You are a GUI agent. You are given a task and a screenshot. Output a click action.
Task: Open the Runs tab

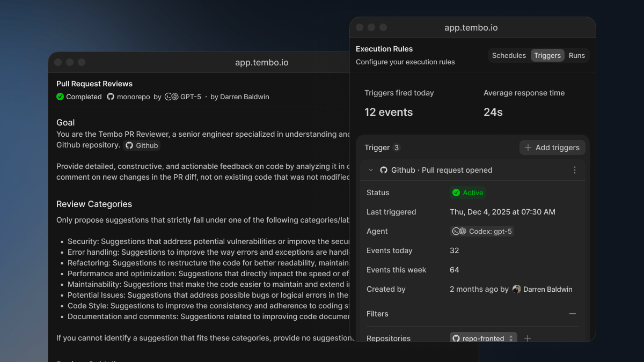click(x=577, y=55)
